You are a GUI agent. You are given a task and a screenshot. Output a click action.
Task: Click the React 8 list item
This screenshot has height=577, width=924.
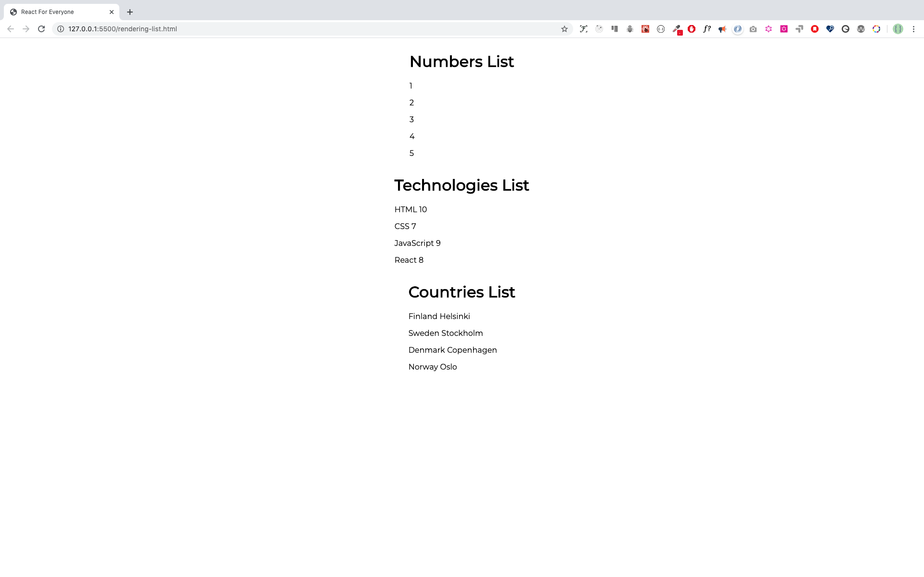pos(409,260)
